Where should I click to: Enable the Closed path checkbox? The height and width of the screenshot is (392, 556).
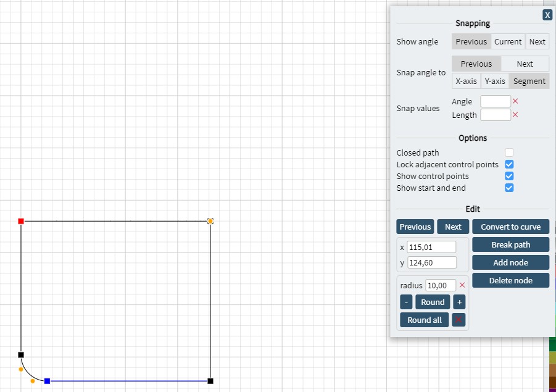(509, 152)
